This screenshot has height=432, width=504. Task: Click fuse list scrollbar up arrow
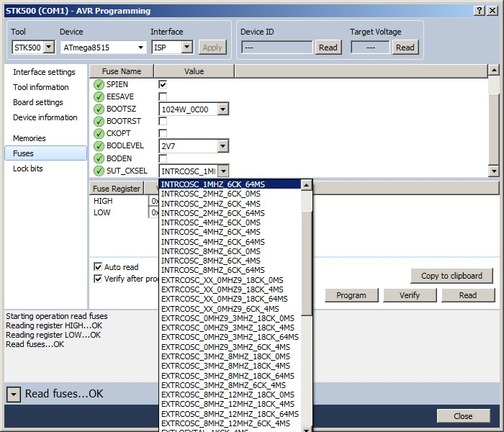point(493,70)
